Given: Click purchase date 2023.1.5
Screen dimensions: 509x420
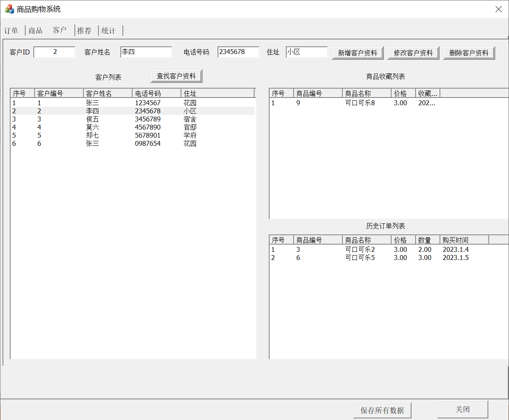Looking at the screenshot, I should click(x=455, y=258).
